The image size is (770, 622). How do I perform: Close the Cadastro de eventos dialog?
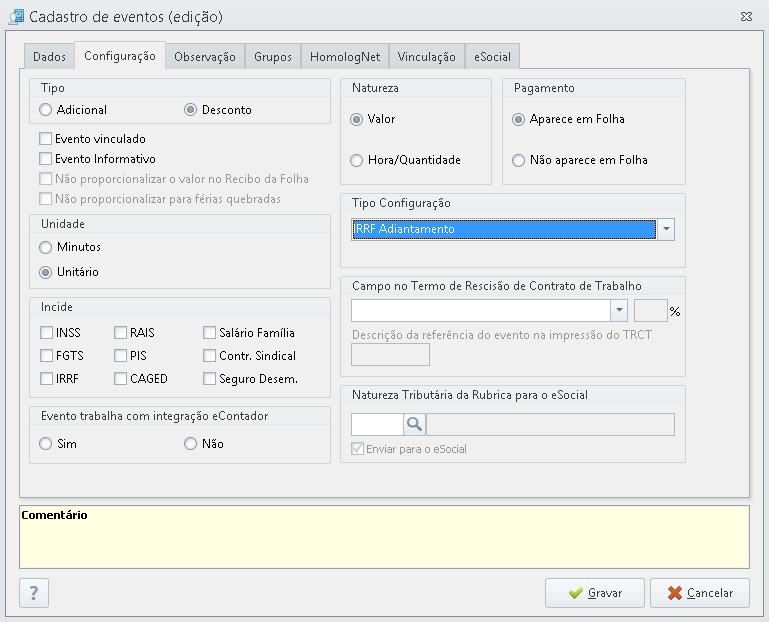(x=746, y=17)
